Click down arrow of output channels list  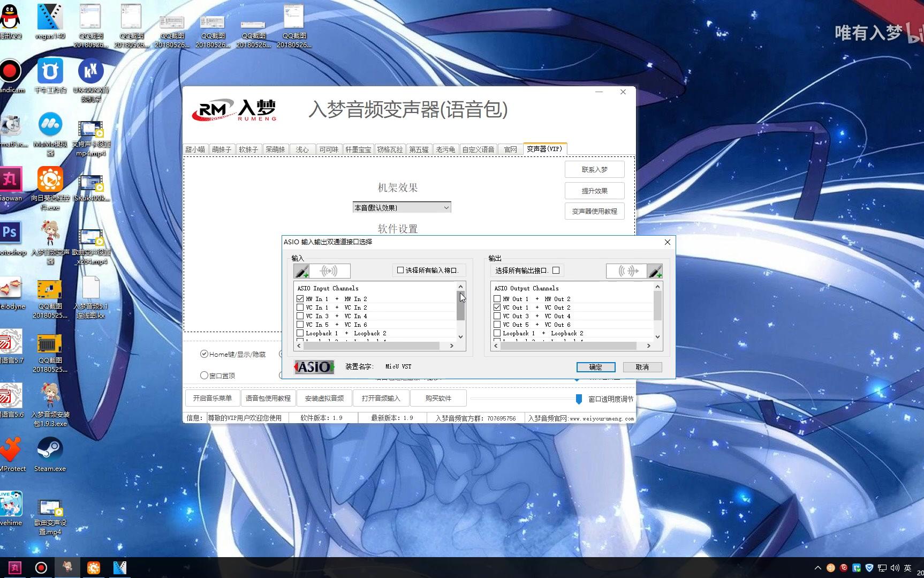[x=657, y=337]
